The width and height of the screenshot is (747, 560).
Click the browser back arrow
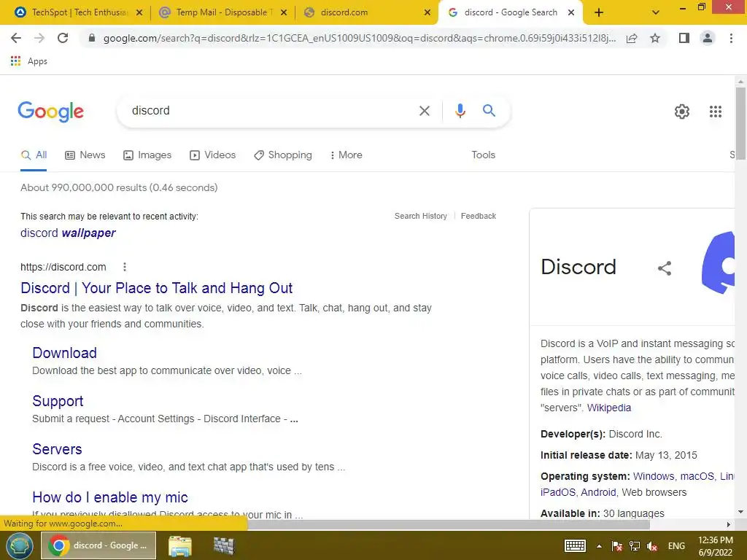16,38
